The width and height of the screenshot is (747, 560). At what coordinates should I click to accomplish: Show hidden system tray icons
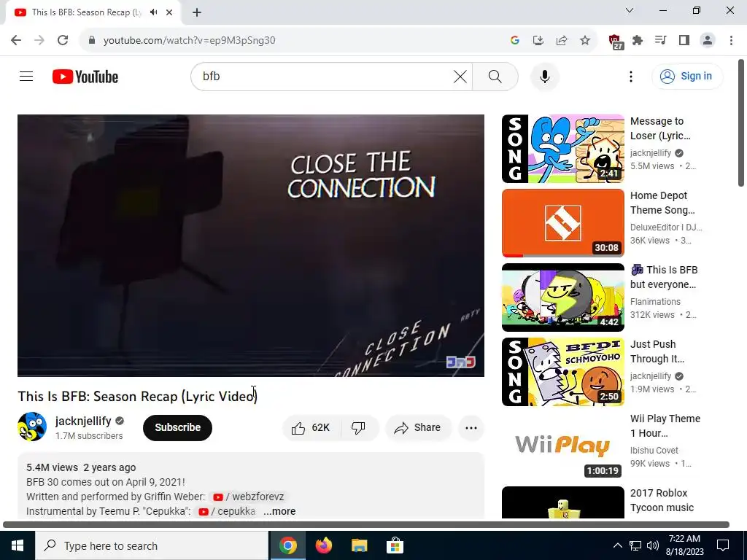click(x=617, y=545)
